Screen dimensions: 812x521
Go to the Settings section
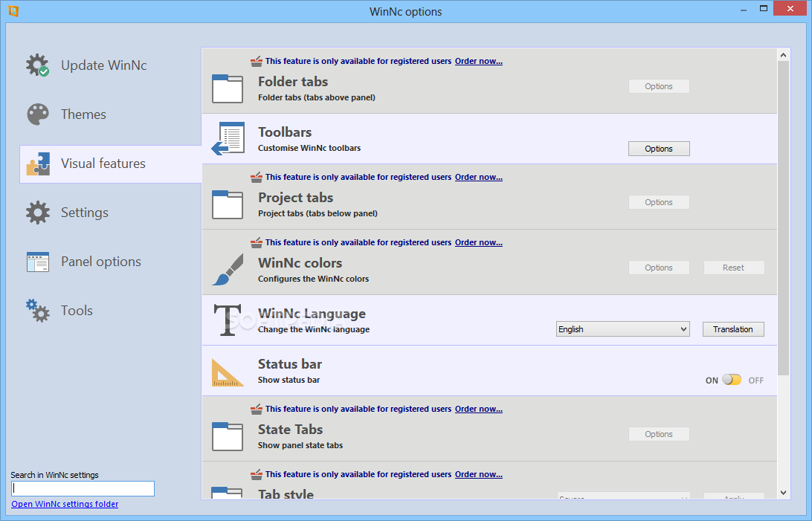click(x=85, y=213)
